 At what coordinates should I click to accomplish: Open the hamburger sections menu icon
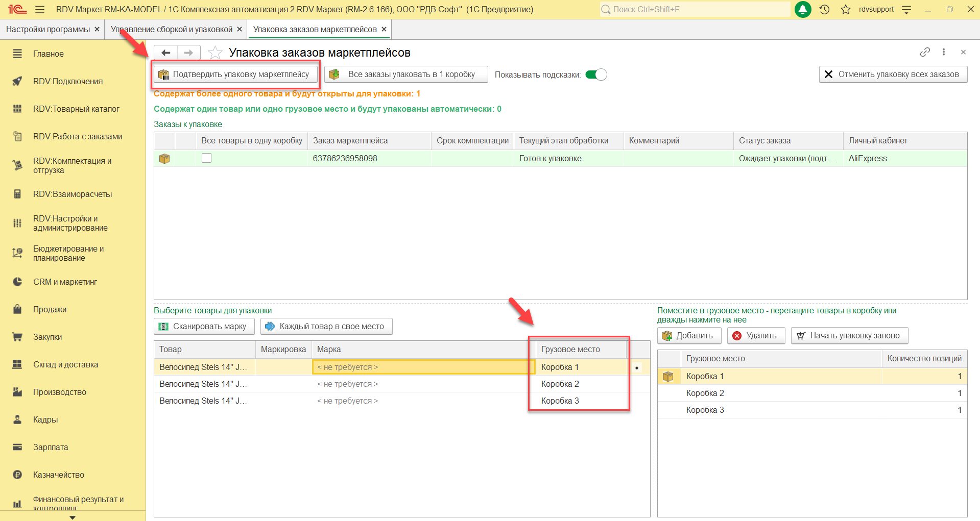[40, 10]
